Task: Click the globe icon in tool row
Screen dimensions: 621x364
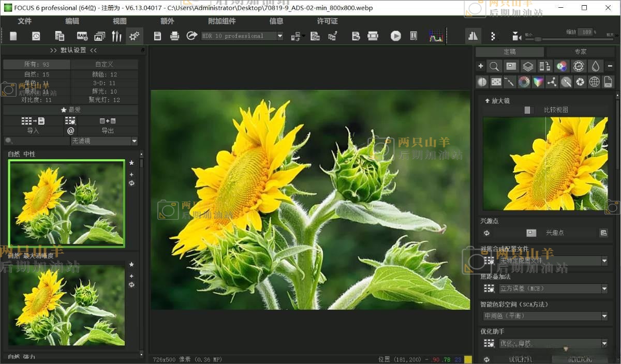Action: (x=594, y=82)
